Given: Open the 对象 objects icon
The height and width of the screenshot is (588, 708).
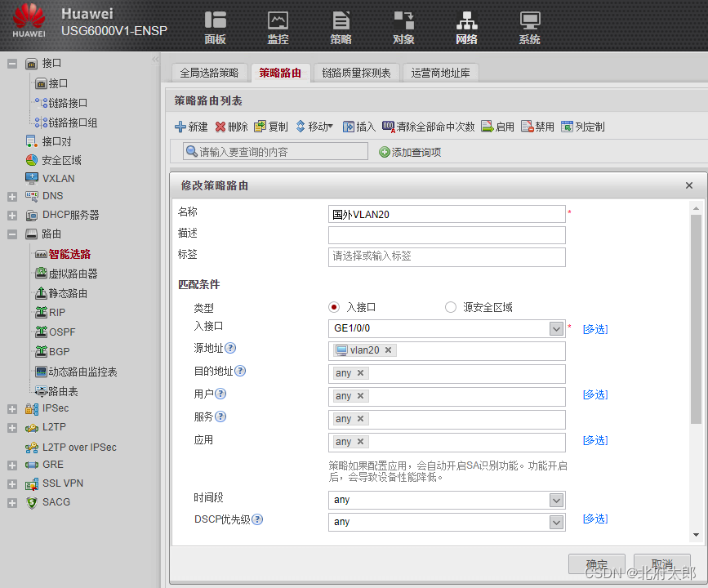Looking at the screenshot, I should (403, 28).
